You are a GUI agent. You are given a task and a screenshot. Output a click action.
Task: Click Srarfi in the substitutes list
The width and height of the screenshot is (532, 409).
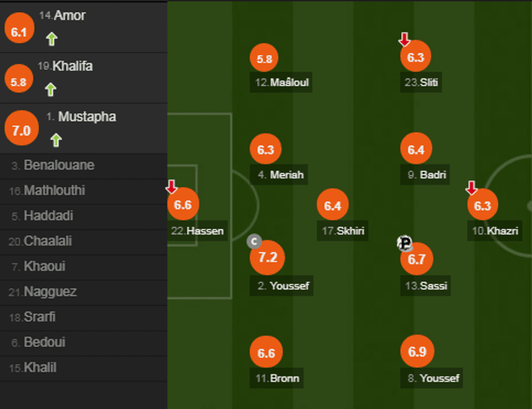point(40,317)
